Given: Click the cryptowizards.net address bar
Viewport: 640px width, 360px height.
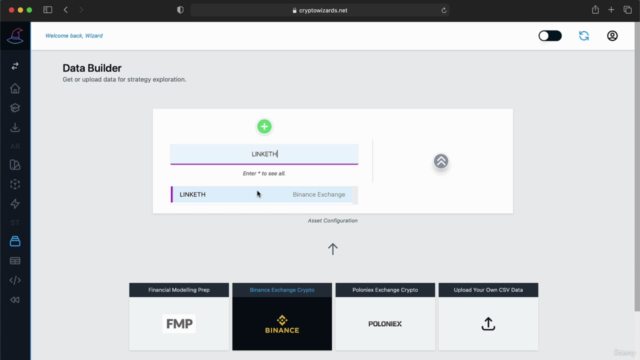Looking at the screenshot, I should click(320, 10).
